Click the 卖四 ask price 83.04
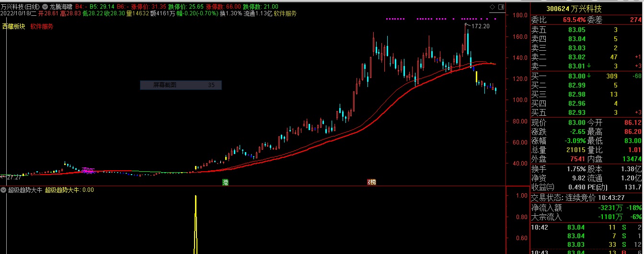The image size is (644, 254). [576, 39]
